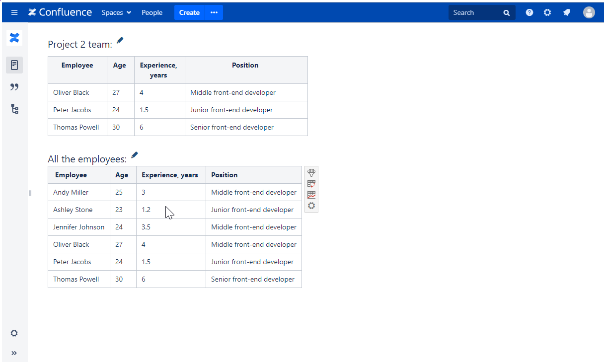This screenshot has width=604, height=364.
Task: Open the user profile avatar menu
Action: pos(589,12)
